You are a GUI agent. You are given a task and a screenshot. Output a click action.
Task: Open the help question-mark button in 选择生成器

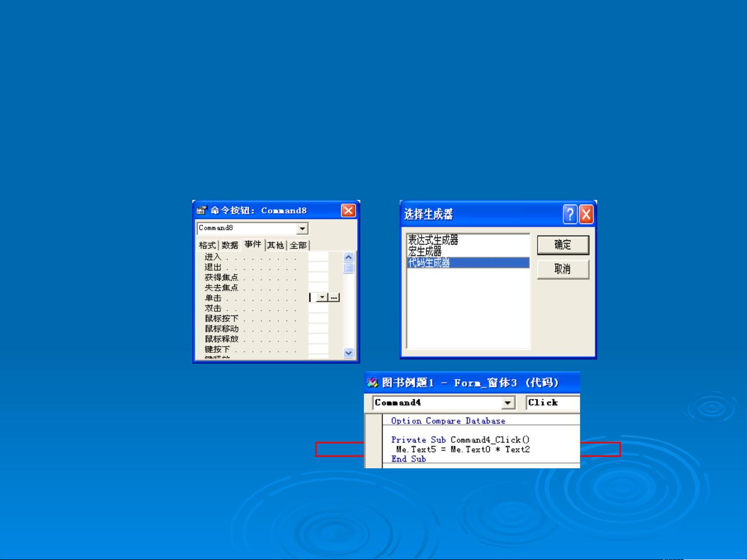pos(570,214)
